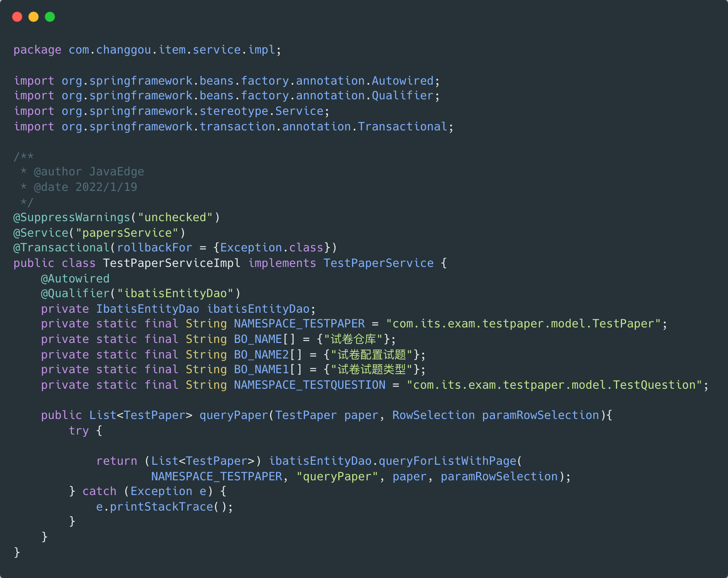
Task: Click the string "com.its.exam.testpaper.model.TestPaper"
Action: pos(524,324)
